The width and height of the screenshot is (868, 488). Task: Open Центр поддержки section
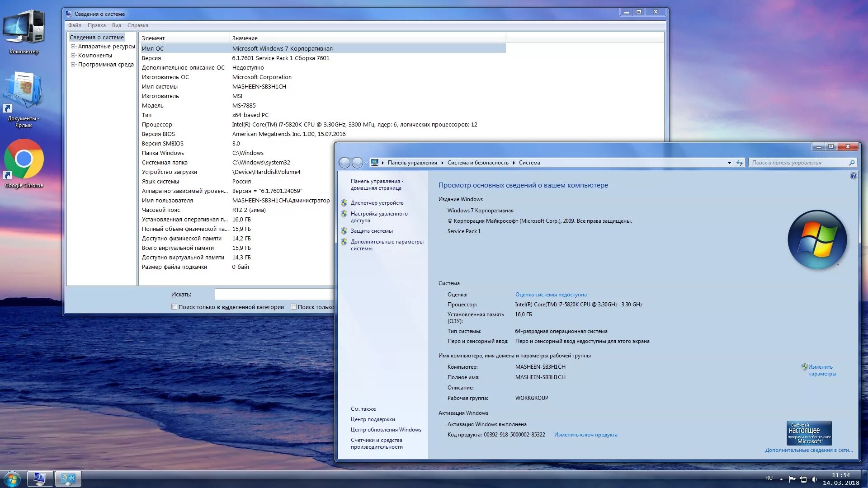[372, 419]
